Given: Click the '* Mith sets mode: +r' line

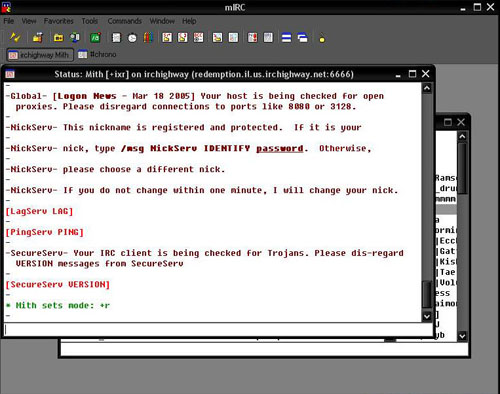Looking at the screenshot, I should (58, 305).
